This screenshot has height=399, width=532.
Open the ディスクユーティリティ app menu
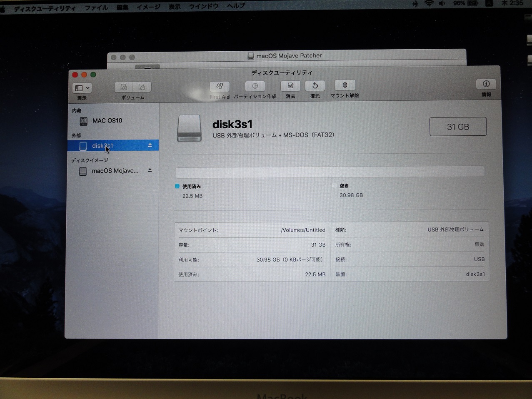click(x=45, y=8)
